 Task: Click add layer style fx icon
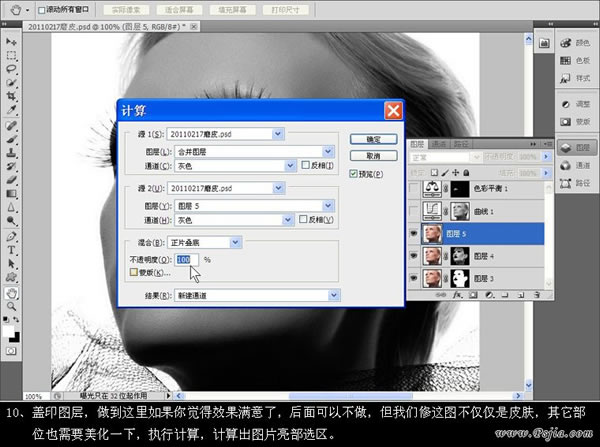(457, 295)
